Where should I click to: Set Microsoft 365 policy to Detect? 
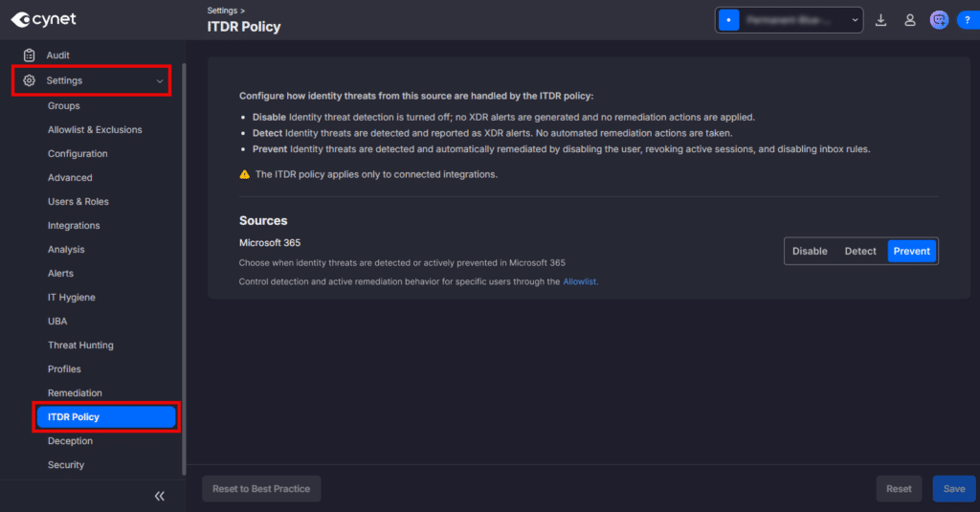pyautogui.click(x=860, y=251)
